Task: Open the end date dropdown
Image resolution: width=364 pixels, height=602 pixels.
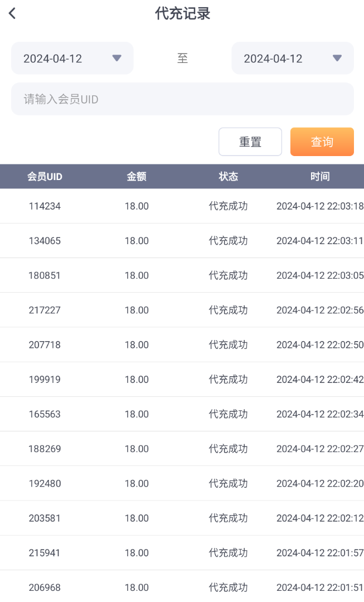Action: 292,58
